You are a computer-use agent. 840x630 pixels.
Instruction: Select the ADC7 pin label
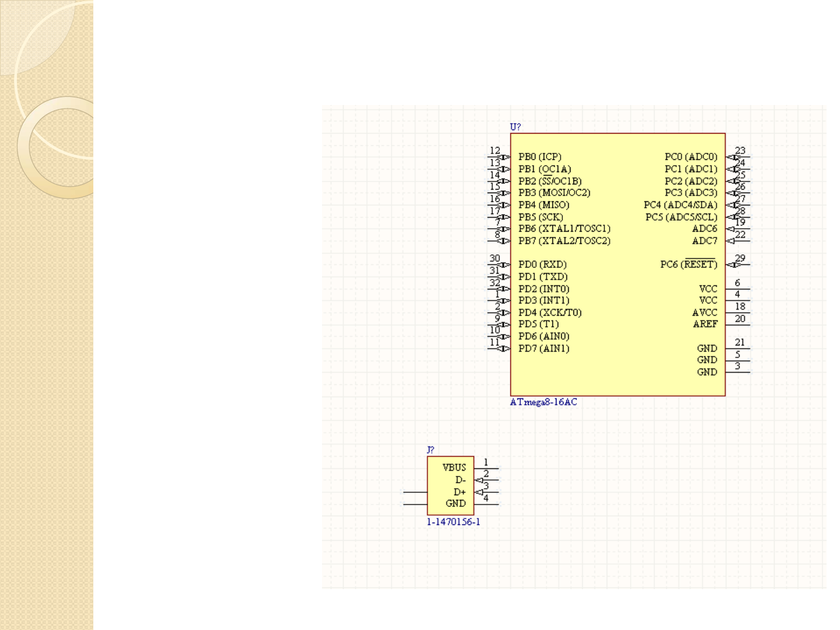(705, 241)
